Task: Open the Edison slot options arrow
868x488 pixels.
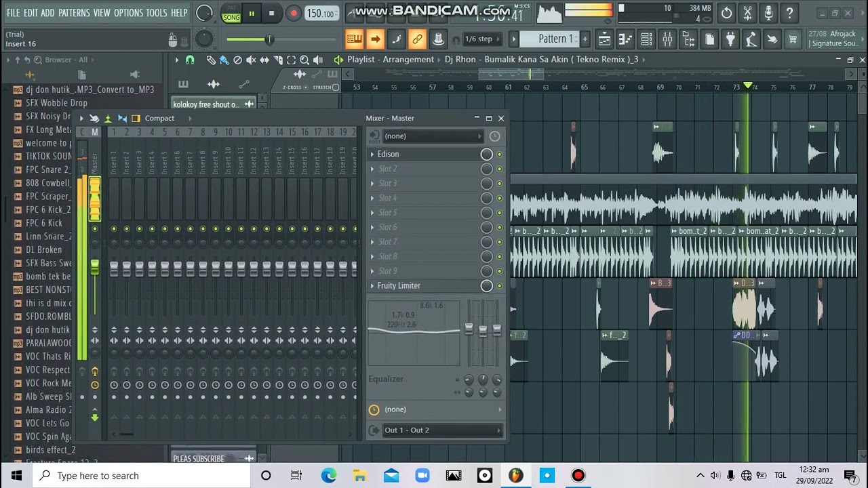Action: click(372, 155)
